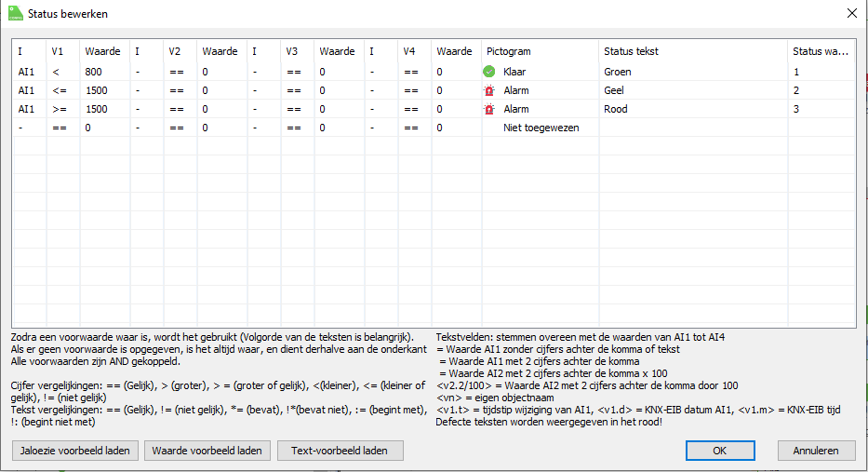Click the Alarm icon in the Geel row

pyautogui.click(x=489, y=90)
